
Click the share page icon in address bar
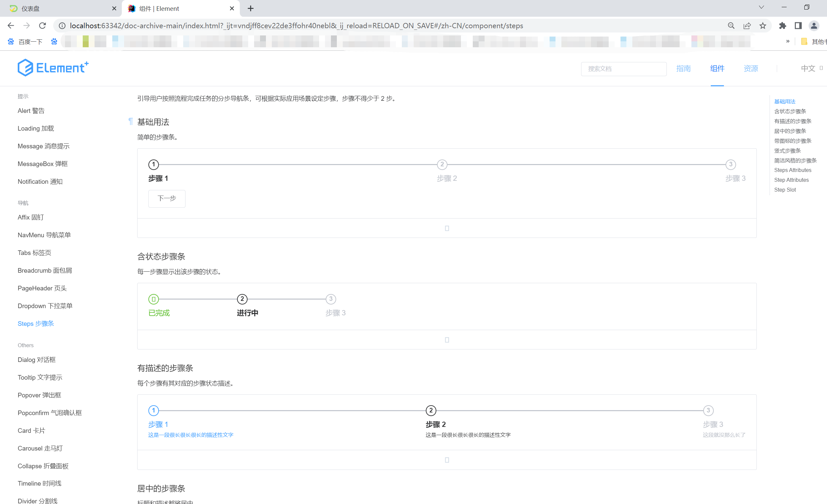[x=747, y=26]
